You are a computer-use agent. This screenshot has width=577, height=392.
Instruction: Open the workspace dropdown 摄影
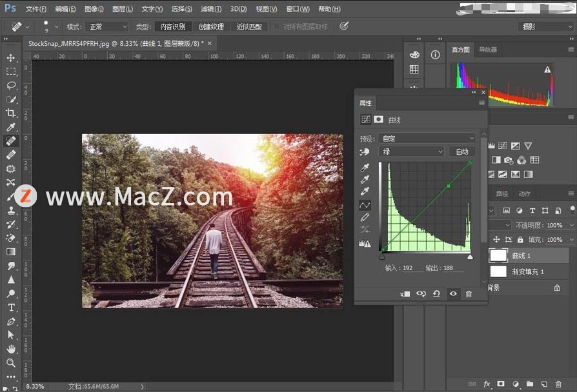[546, 26]
